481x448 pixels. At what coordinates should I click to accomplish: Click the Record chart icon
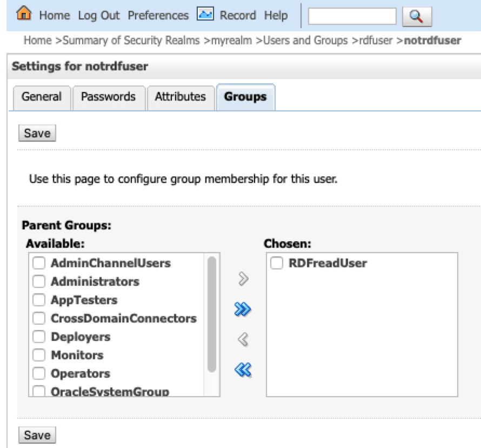click(205, 14)
